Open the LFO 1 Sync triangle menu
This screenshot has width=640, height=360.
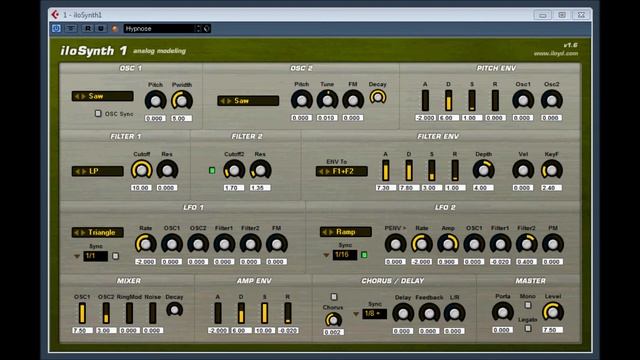[77, 256]
